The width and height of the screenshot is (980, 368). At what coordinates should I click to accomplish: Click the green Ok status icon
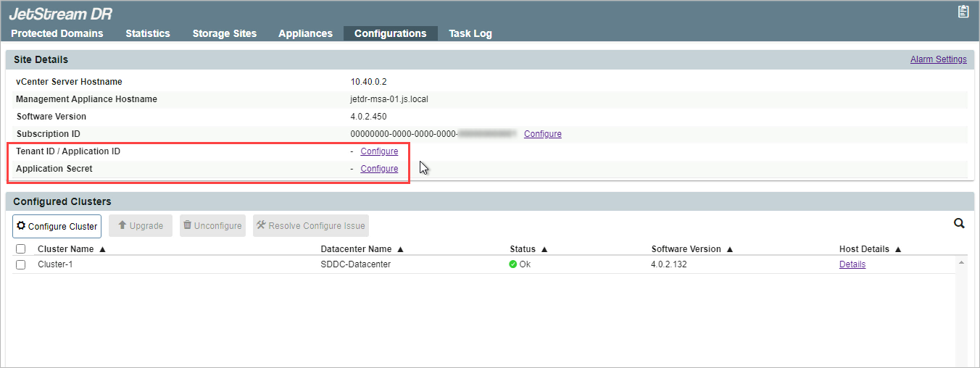513,264
